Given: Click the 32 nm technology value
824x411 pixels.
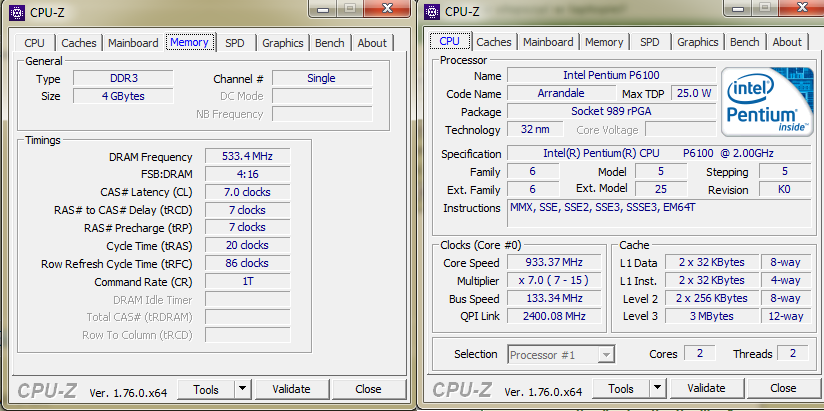Looking at the screenshot, I should [535, 129].
